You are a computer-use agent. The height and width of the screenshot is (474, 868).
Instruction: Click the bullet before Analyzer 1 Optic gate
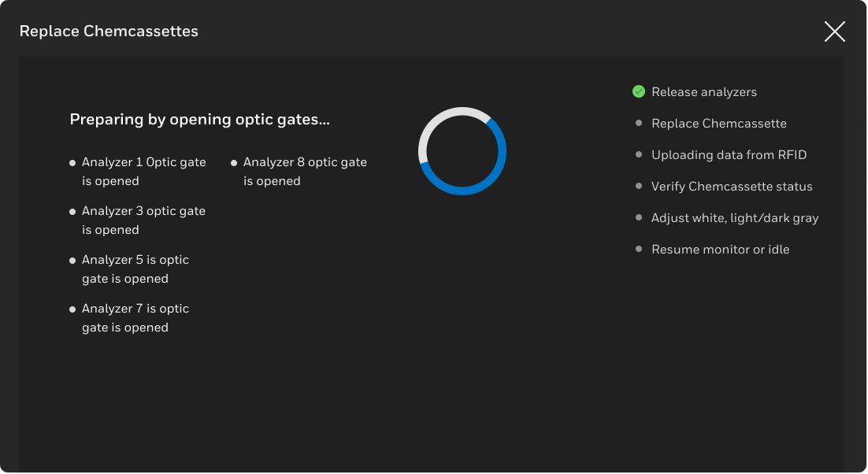tap(72, 163)
